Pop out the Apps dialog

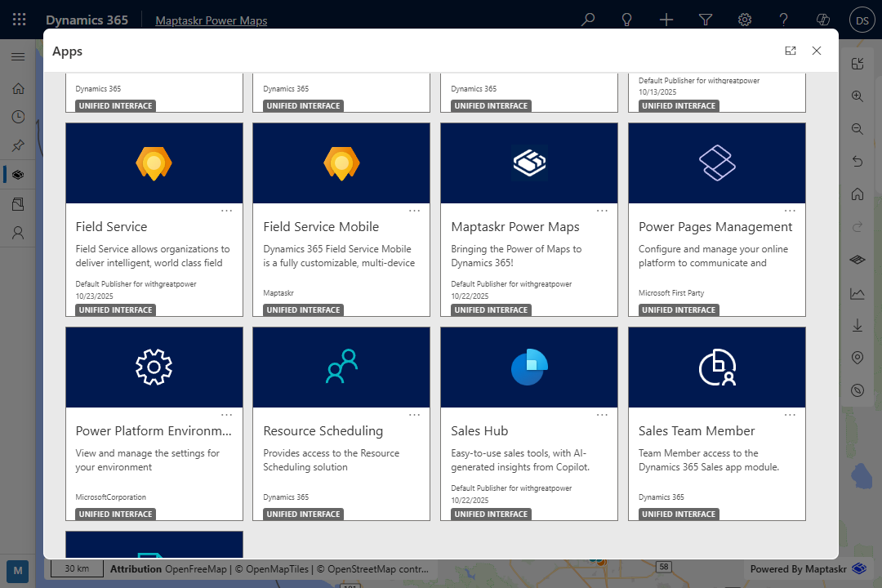click(791, 51)
